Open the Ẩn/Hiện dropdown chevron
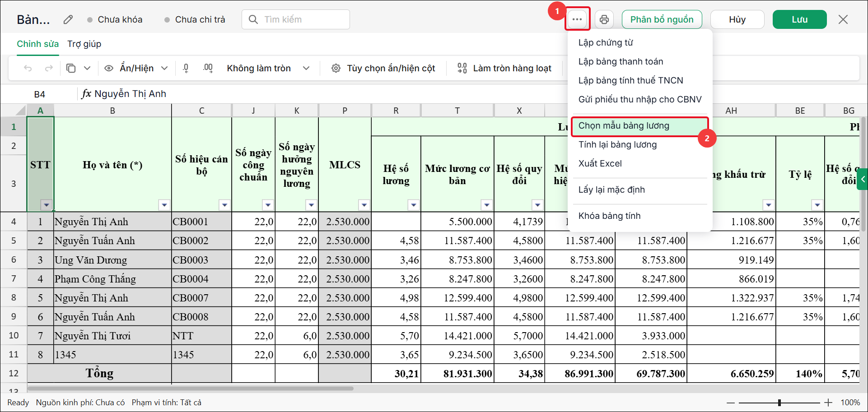Image resolution: width=868 pixels, height=412 pixels. [x=165, y=68]
